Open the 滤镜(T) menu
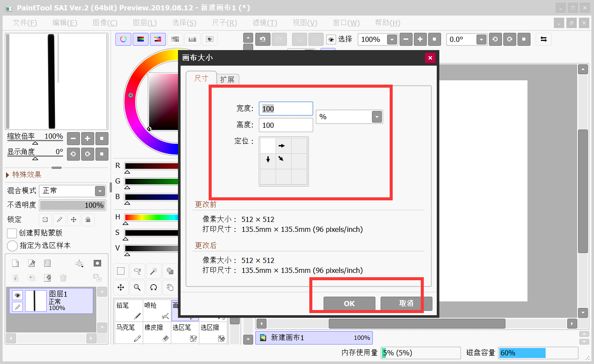This screenshot has height=364, width=594. pos(265,23)
